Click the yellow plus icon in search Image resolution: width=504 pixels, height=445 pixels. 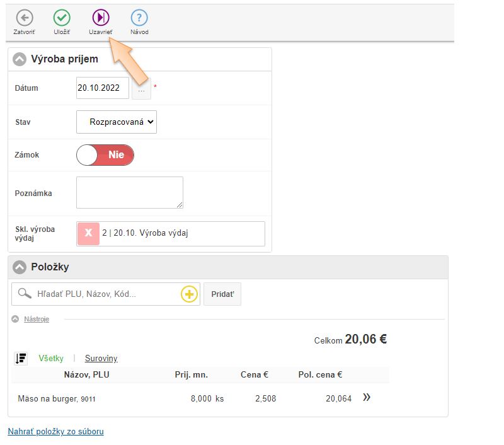tap(189, 294)
